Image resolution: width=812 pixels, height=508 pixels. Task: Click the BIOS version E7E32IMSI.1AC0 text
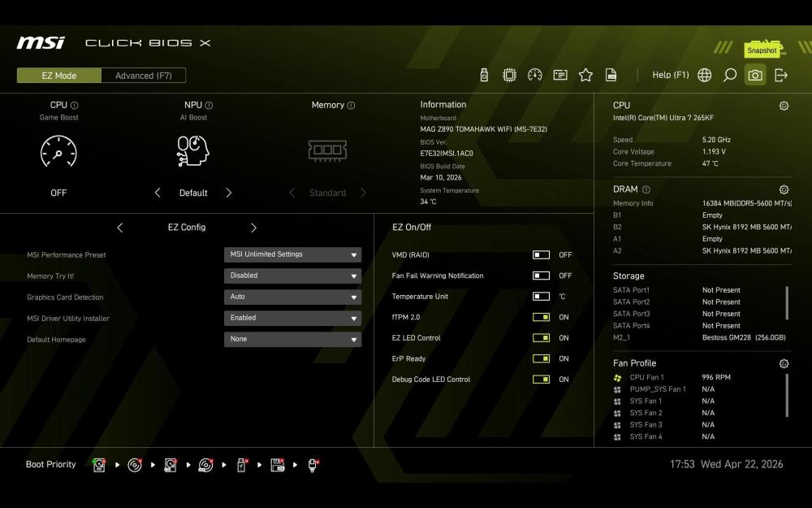(447, 154)
